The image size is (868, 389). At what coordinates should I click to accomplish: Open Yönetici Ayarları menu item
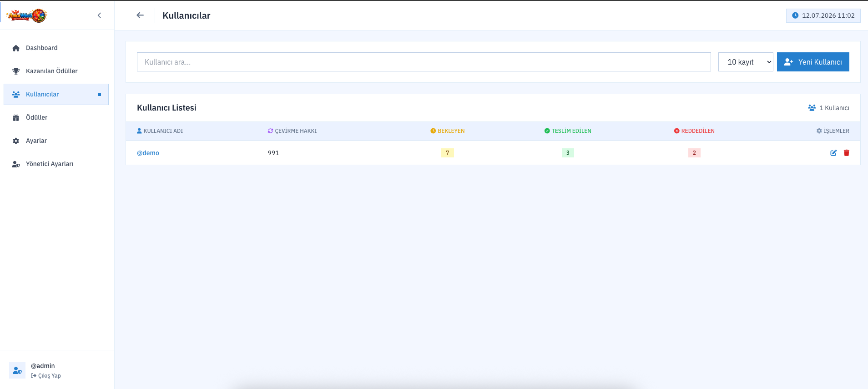[56, 164]
